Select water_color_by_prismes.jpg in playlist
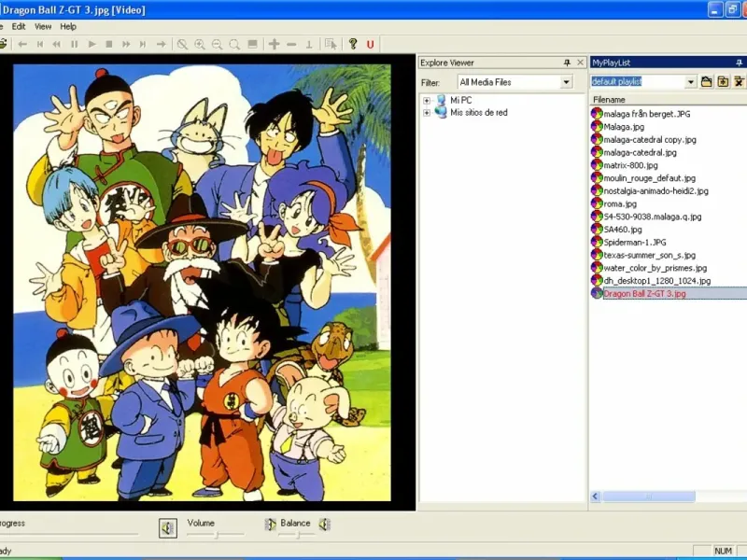 tap(655, 268)
